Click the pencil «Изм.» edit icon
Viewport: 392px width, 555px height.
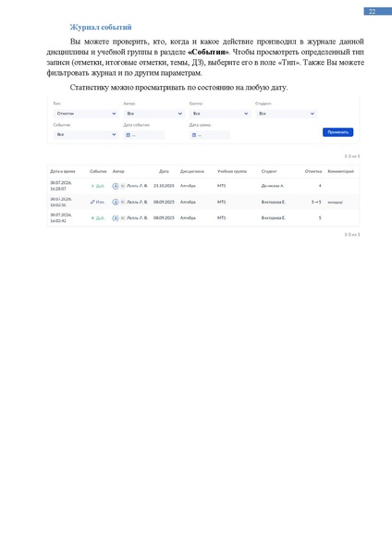[92, 202]
